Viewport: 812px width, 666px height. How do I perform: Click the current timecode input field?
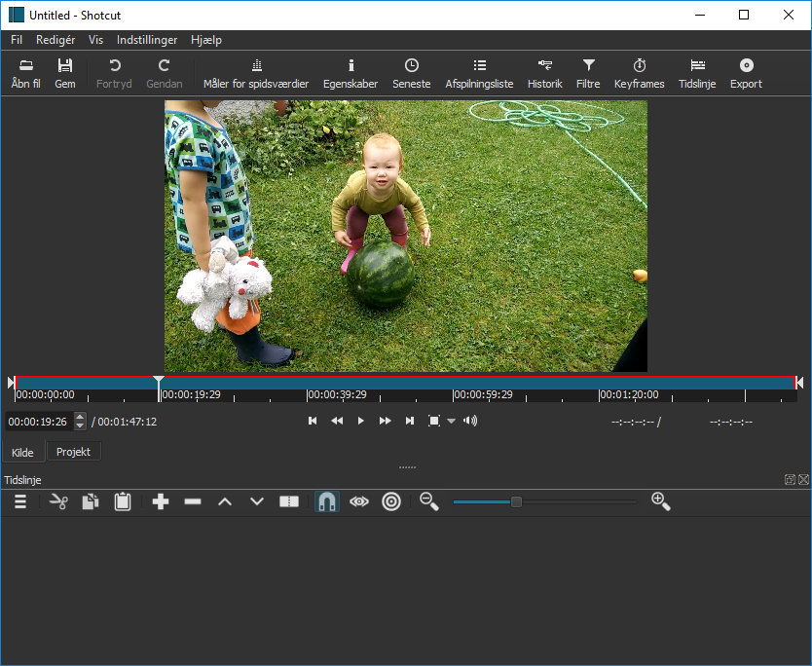tap(39, 422)
